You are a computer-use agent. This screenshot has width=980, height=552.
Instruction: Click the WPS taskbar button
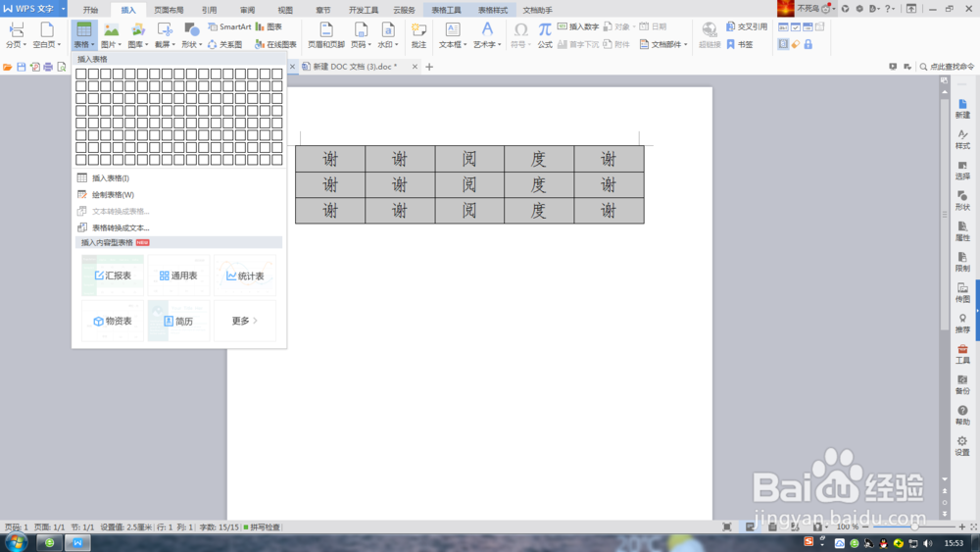78,542
